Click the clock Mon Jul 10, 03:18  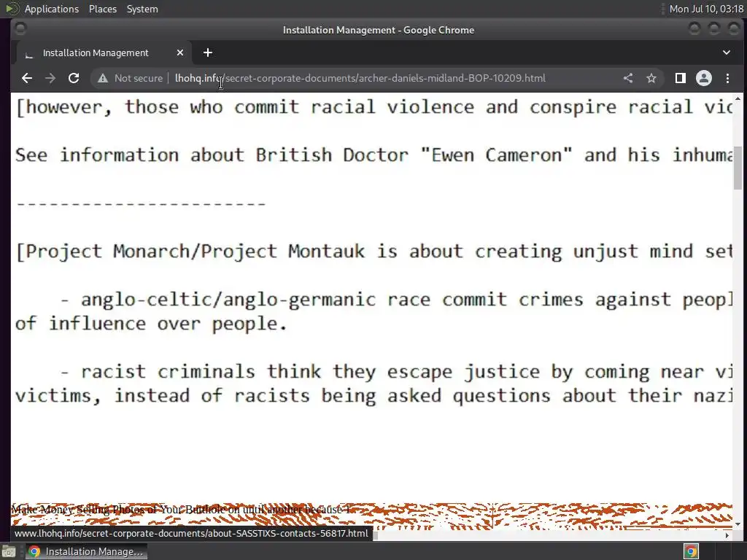click(706, 9)
